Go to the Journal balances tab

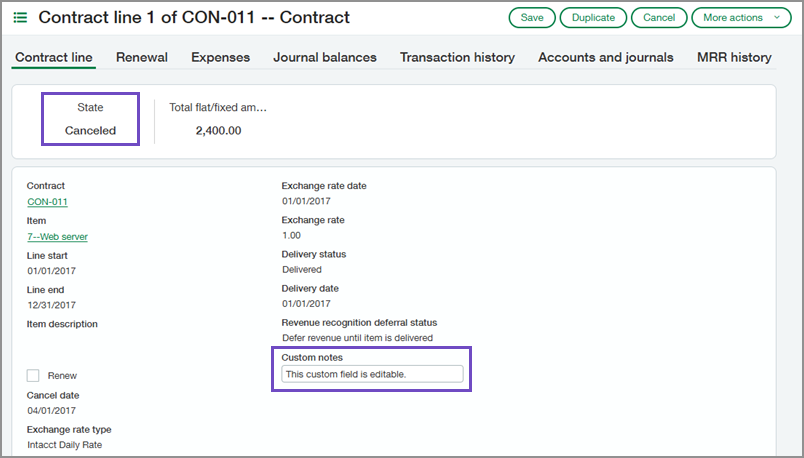325,57
